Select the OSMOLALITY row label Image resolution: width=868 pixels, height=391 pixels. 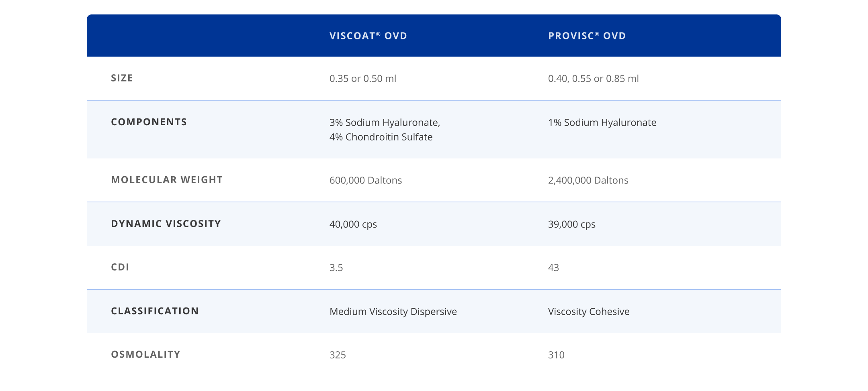tap(145, 354)
